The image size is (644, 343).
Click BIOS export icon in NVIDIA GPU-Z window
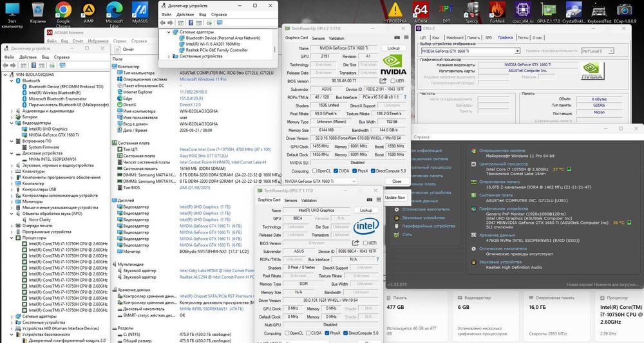coord(383,81)
